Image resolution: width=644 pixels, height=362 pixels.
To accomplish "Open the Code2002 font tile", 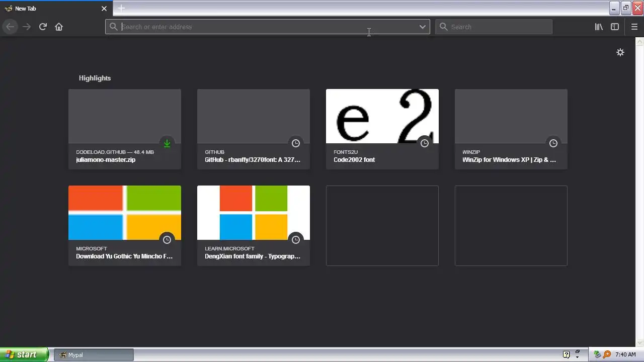I will coord(382,129).
